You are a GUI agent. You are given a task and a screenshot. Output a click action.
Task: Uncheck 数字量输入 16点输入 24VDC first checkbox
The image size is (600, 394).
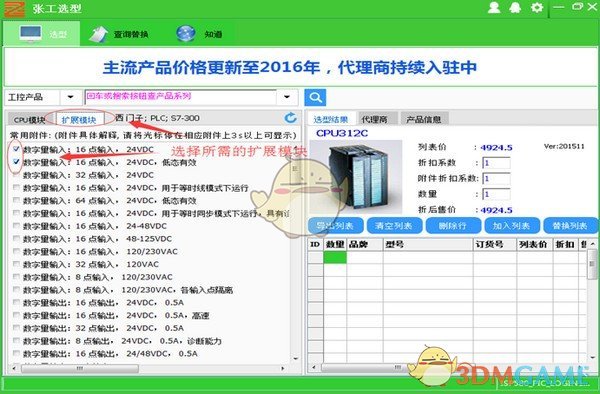point(16,149)
